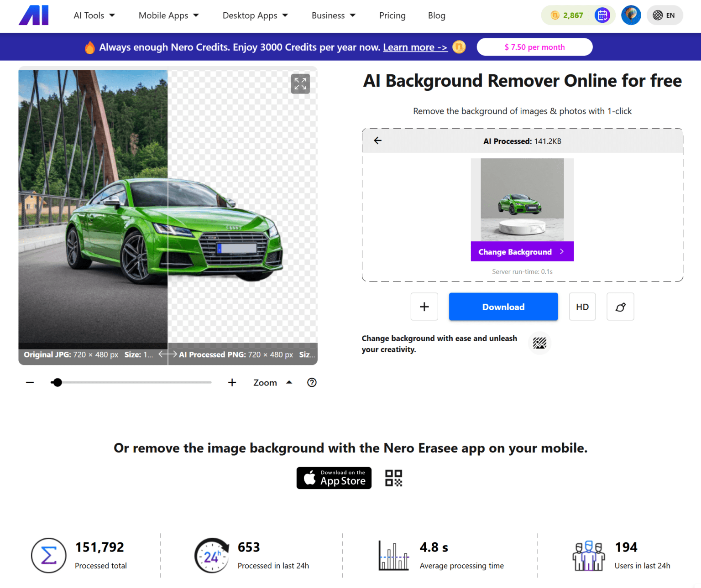701x588 pixels.
Task: Download the processed image
Action: 503,306
